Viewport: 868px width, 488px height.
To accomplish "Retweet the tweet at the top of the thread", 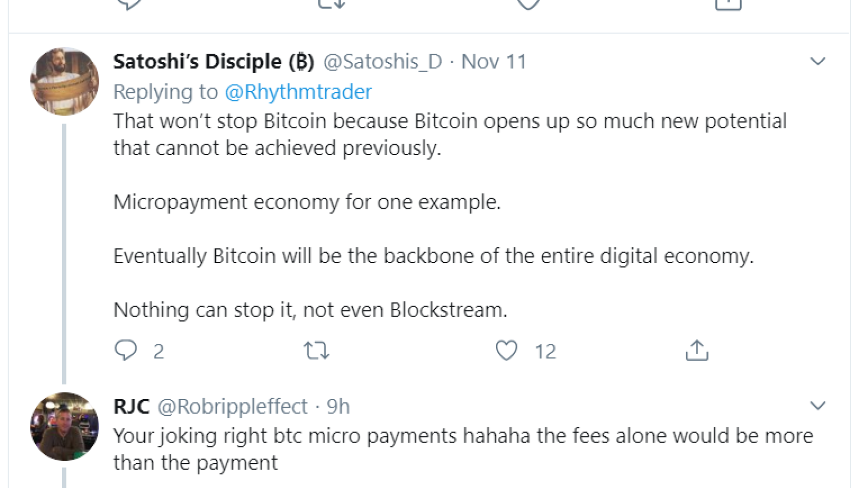I will click(331, 4).
